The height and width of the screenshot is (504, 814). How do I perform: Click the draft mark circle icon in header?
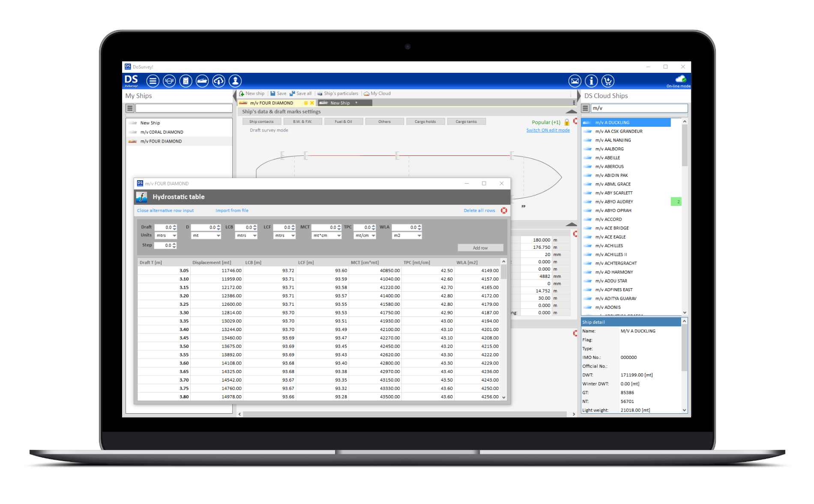tap(169, 81)
